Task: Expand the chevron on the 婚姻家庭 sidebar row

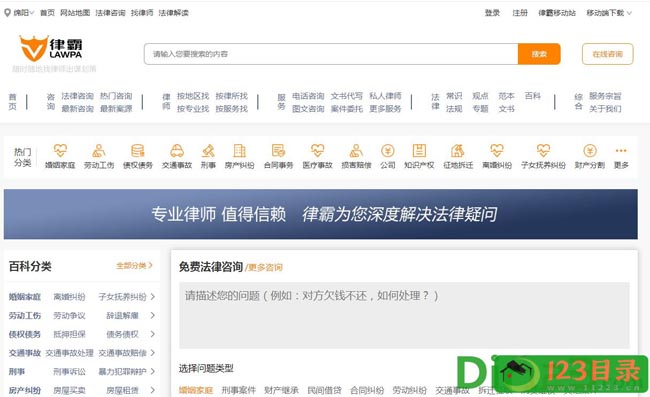Action: (x=153, y=297)
